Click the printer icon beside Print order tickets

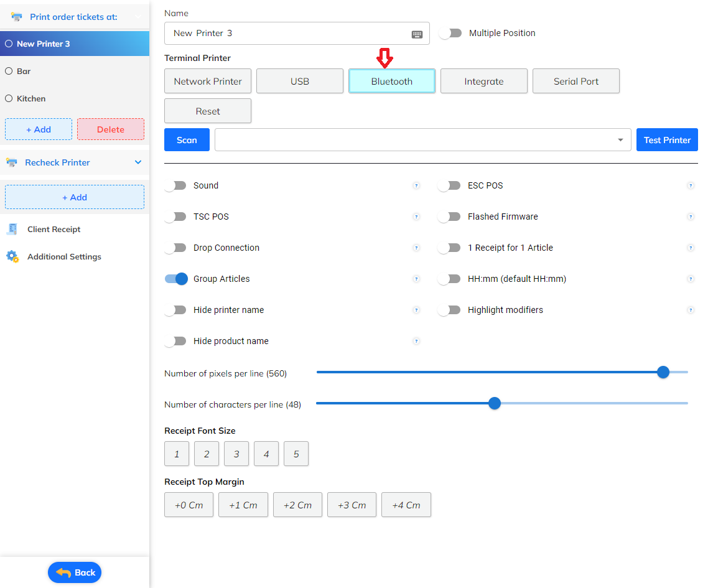tap(16, 17)
